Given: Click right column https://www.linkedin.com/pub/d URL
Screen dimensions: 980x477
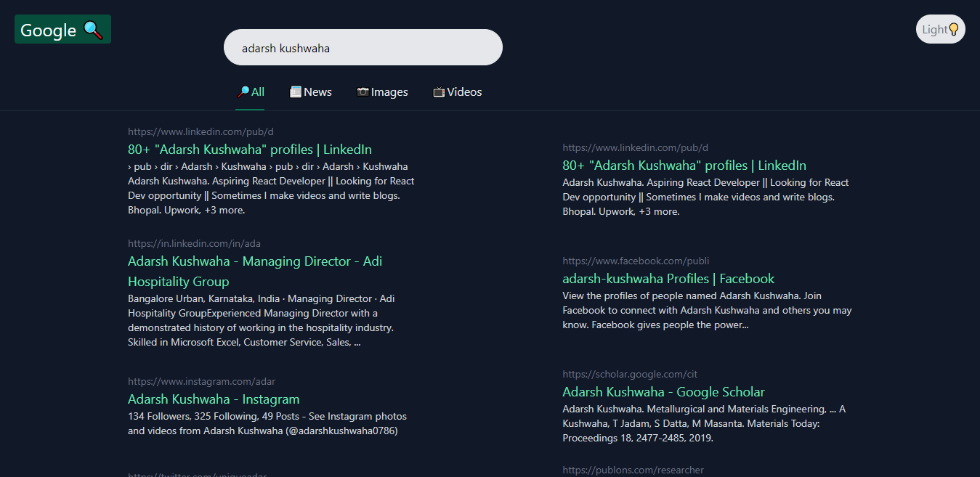Looking at the screenshot, I should click(x=635, y=147).
